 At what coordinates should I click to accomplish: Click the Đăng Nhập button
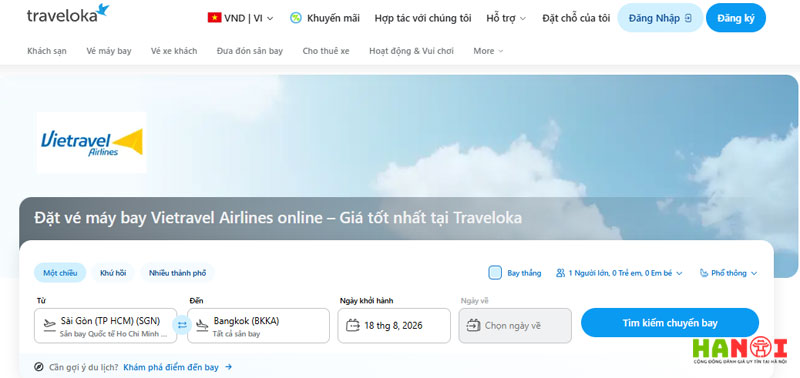(660, 18)
